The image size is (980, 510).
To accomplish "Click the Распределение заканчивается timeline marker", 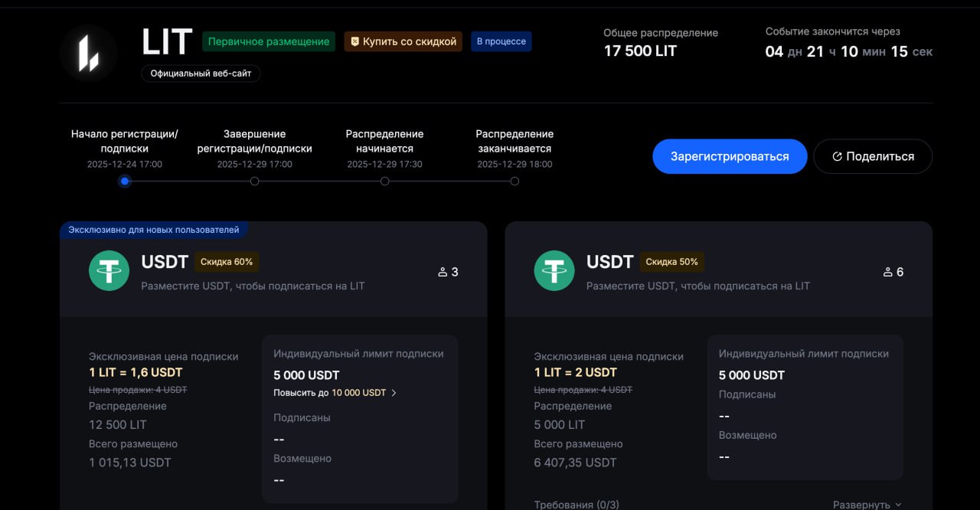I will click(514, 181).
